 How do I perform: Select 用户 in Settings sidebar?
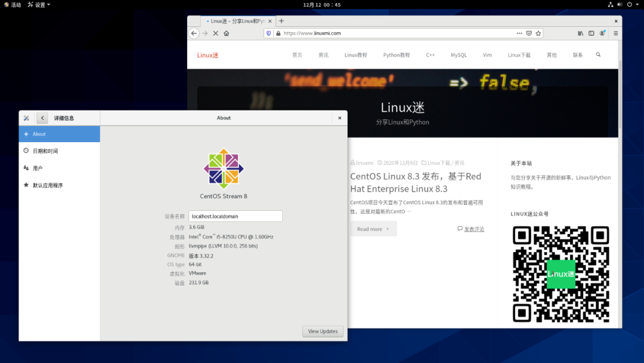[59, 168]
